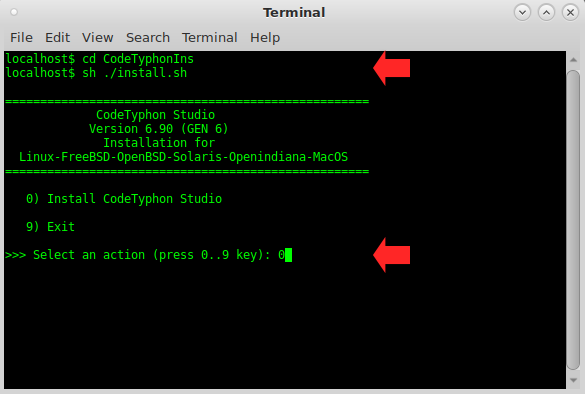This screenshot has width=585, height=394.
Task: Click the minimize window down-chevron button
Action: coord(522,13)
